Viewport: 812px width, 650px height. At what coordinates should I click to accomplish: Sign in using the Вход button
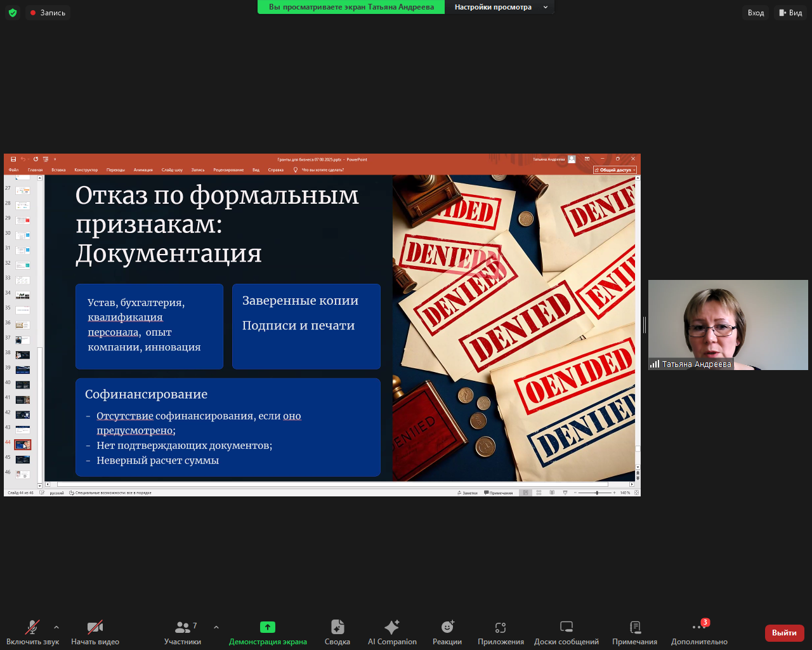point(755,12)
